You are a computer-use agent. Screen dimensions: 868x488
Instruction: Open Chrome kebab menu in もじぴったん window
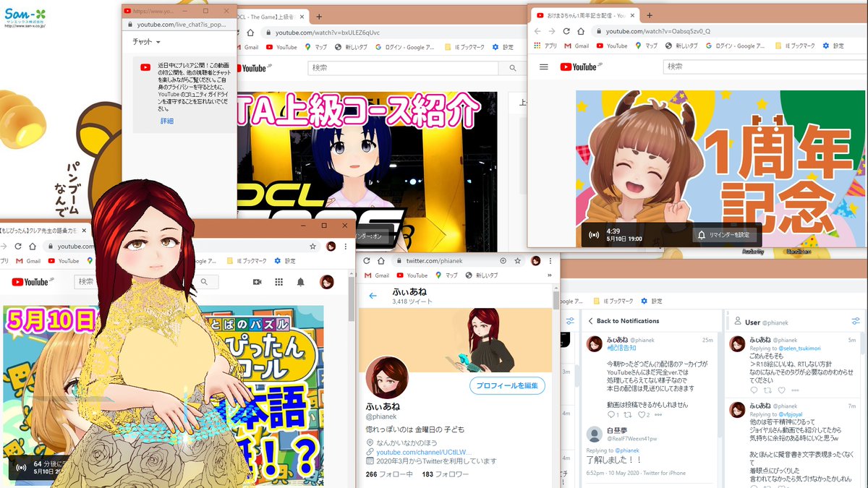[x=346, y=247]
